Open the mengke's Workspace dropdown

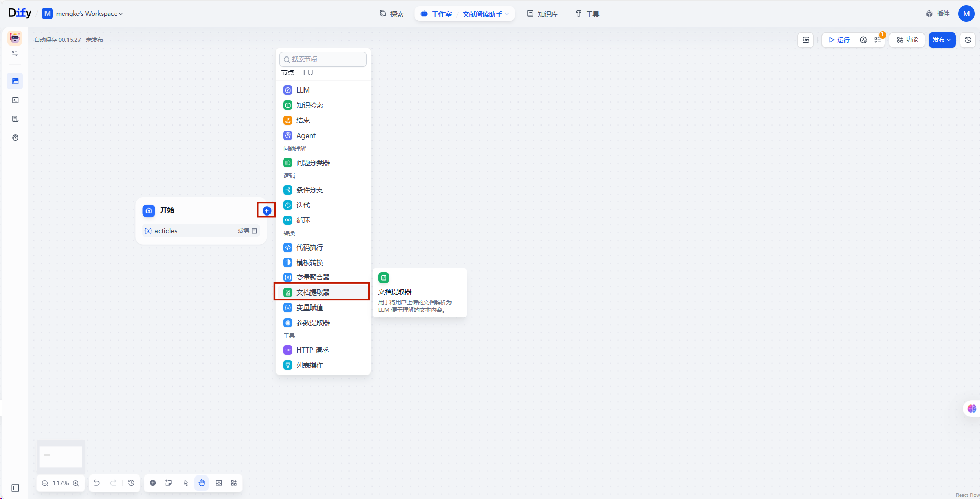[x=84, y=14]
